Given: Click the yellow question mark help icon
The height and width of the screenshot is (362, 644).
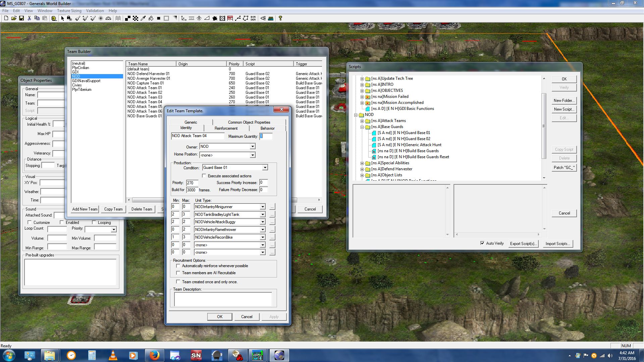Looking at the screenshot, I should pos(280,18).
